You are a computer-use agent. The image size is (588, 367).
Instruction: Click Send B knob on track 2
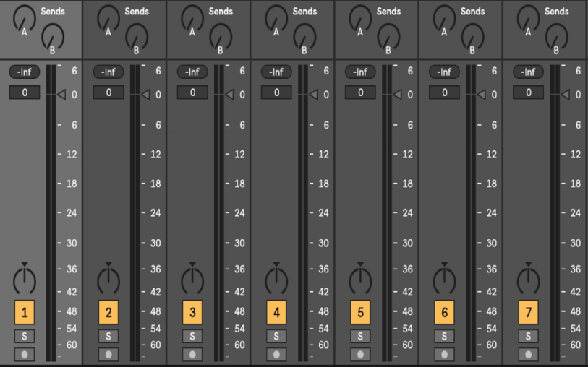click(135, 34)
